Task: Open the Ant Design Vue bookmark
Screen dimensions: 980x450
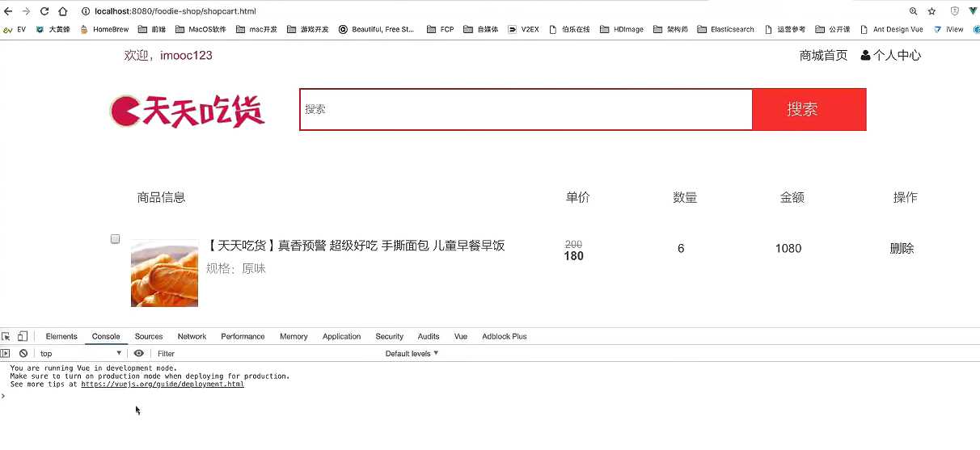Action: pyautogui.click(x=891, y=29)
